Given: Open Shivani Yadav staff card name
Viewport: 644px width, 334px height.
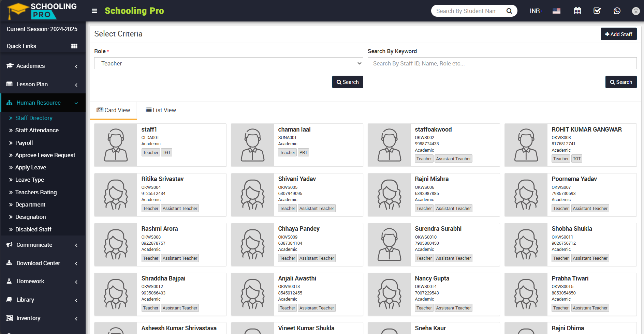Looking at the screenshot, I should [x=297, y=179].
